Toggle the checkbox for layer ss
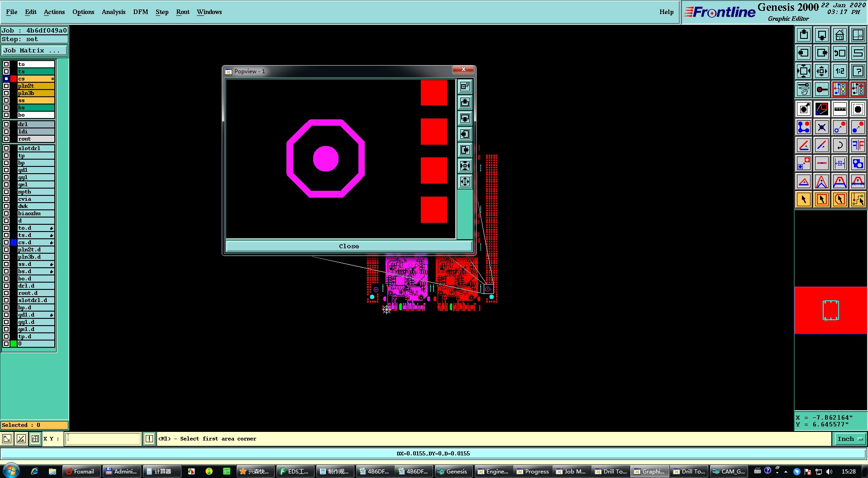The width and height of the screenshot is (868, 478). [6, 100]
